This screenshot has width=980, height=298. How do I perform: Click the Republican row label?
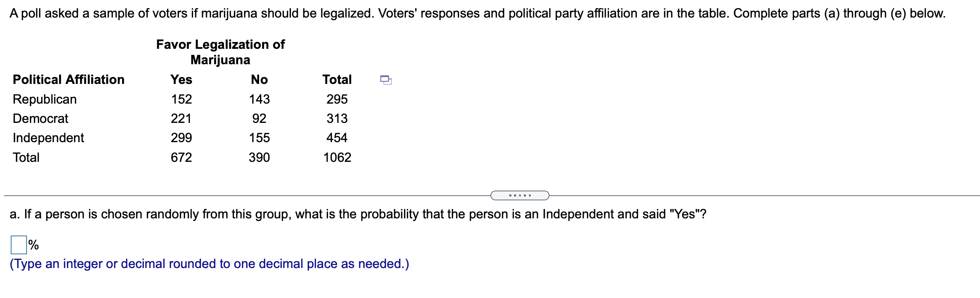coord(45,99)
